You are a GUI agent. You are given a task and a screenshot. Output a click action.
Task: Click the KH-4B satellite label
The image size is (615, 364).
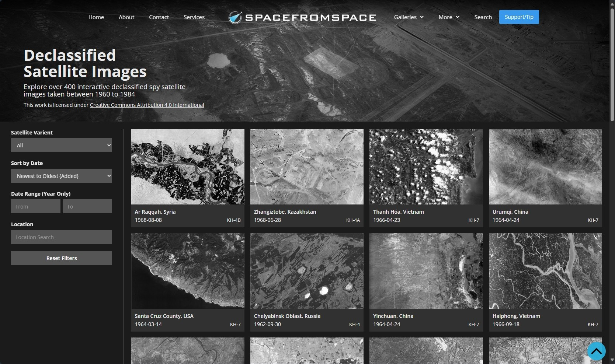click(234, 220)
